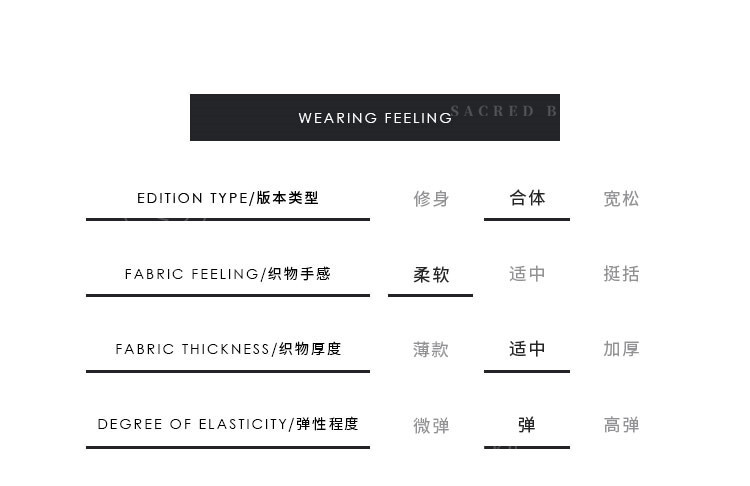Click the SACRED B watermark text
Image resolution: width=750 pixels, height=486 pixels.
click(x=504, y=111)
